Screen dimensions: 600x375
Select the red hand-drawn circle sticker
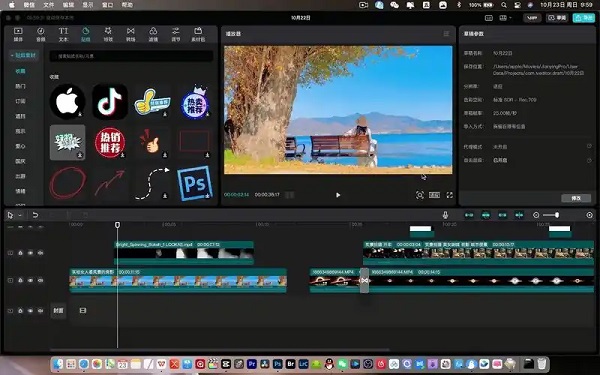click(68, 183)
